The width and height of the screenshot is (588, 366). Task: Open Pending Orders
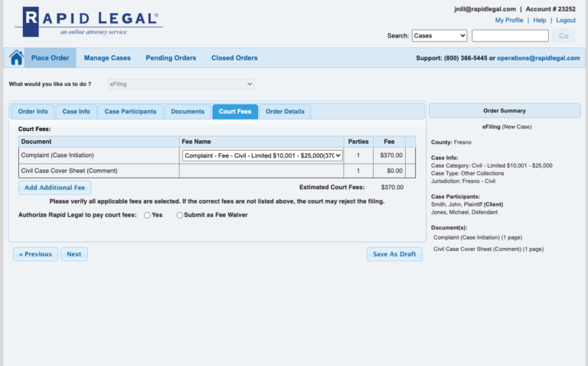click(x=171, y=57)
